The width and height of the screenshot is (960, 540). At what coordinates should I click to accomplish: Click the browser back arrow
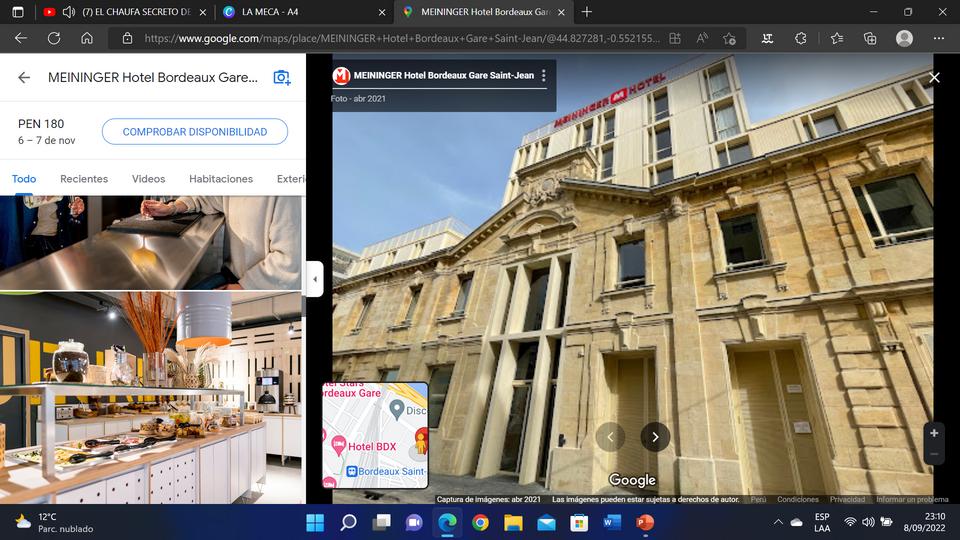click(x=21, y=39)
